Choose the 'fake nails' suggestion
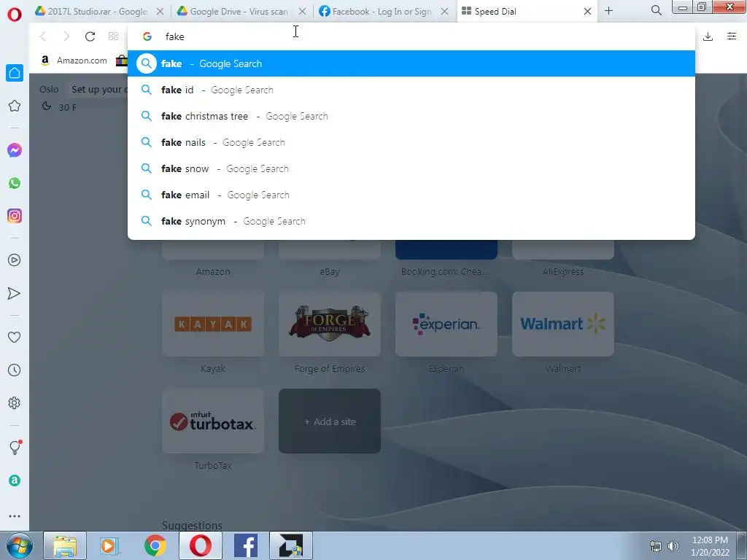The image size is (747, 560). click(x=411, y=142)
